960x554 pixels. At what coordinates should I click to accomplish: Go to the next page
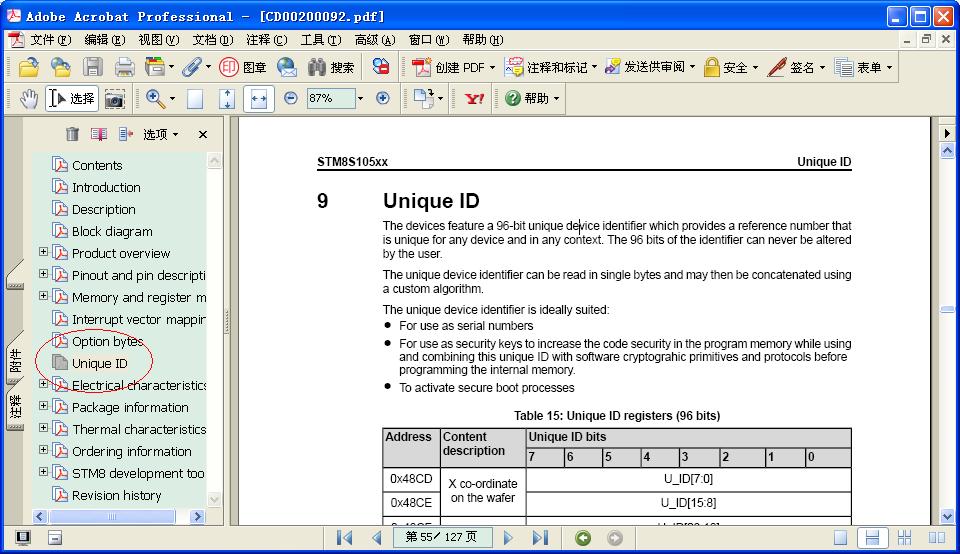(x=508, y=537)
